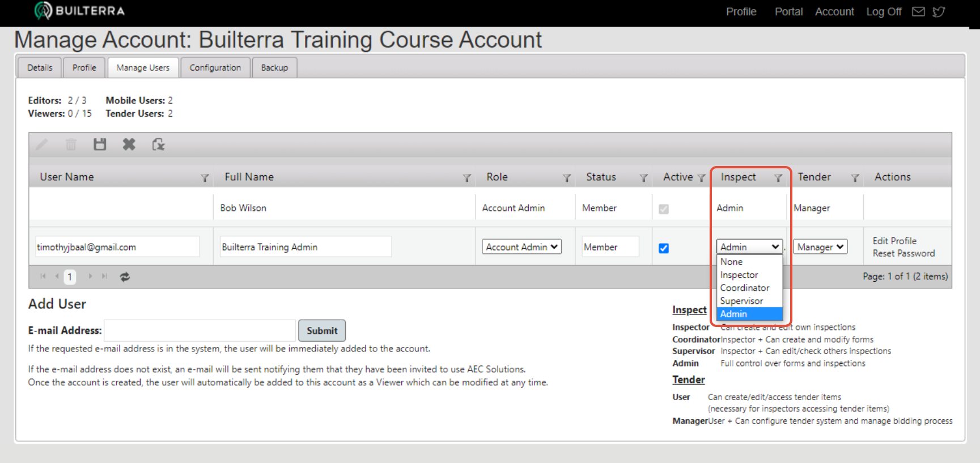Go to first page in pager
Screen dimensions: 980x463
point(43,277)
